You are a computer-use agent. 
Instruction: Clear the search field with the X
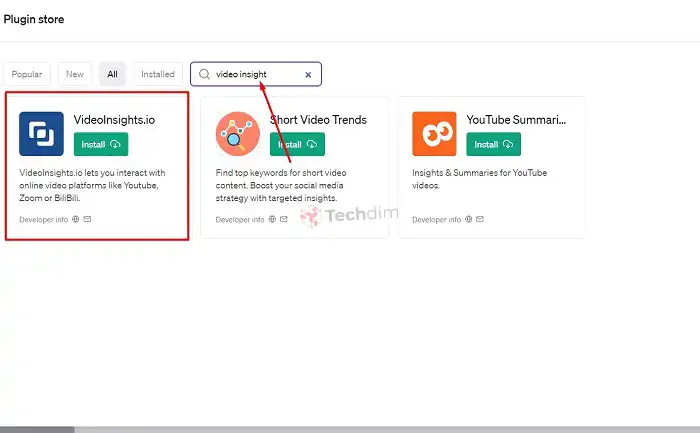[x=308, y=75]
